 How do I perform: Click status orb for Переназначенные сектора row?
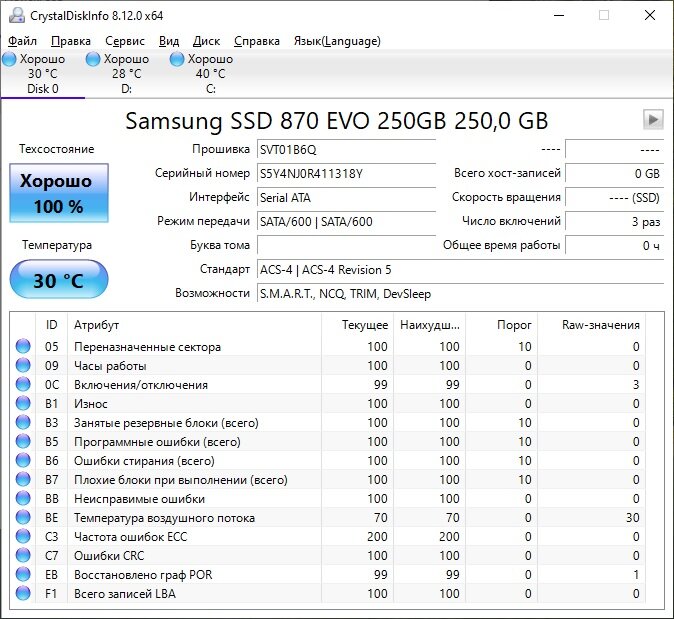[23, 346]
